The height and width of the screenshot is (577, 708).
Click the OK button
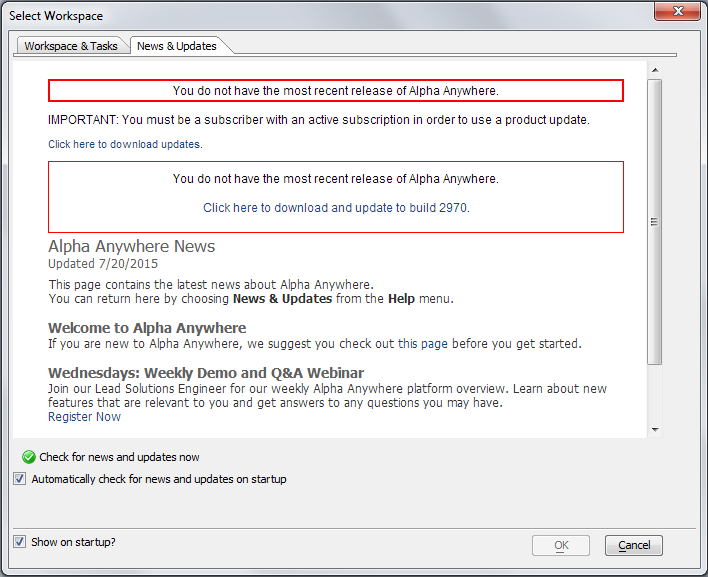[561, 545]
